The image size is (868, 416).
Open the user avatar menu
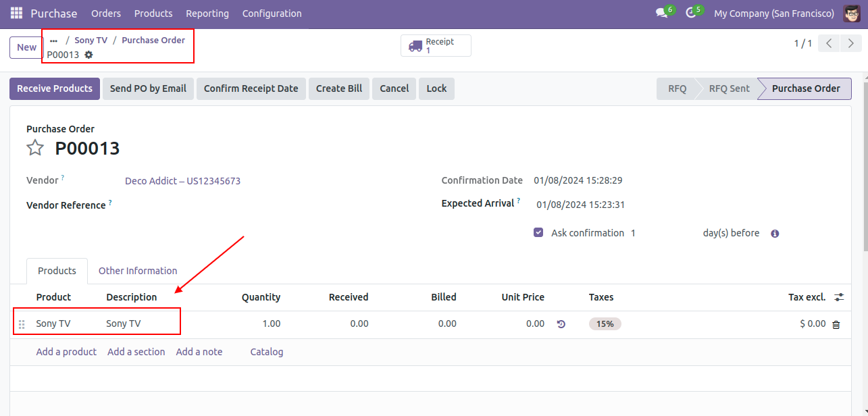tap(851, 14)
